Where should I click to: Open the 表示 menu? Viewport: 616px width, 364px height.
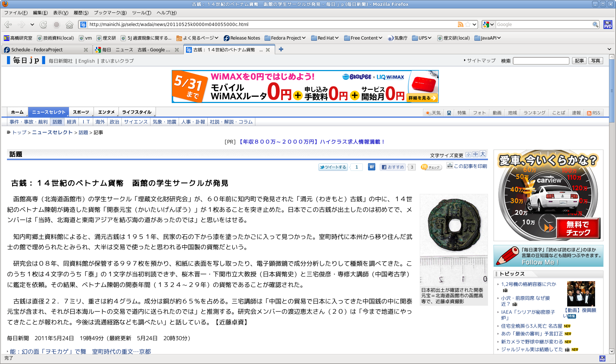61,13
